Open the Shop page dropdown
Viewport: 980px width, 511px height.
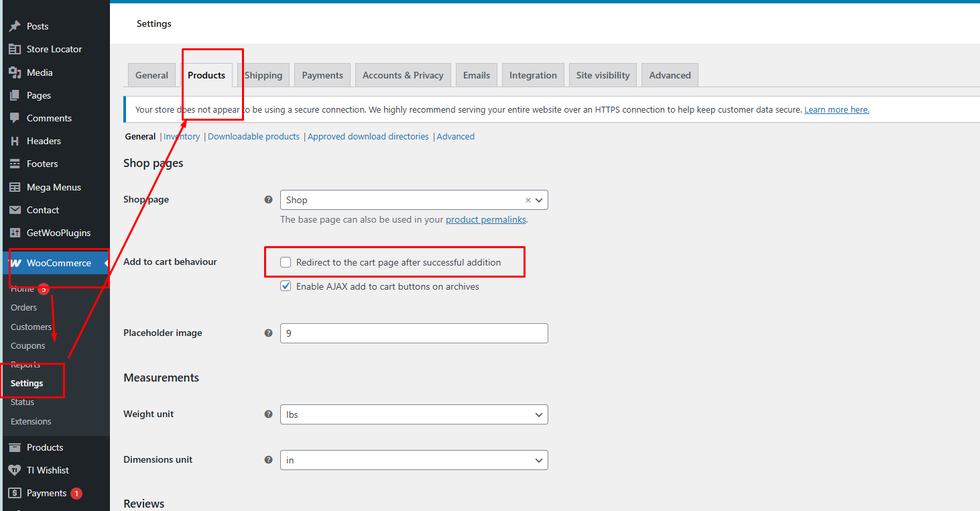tap(414, 200)
